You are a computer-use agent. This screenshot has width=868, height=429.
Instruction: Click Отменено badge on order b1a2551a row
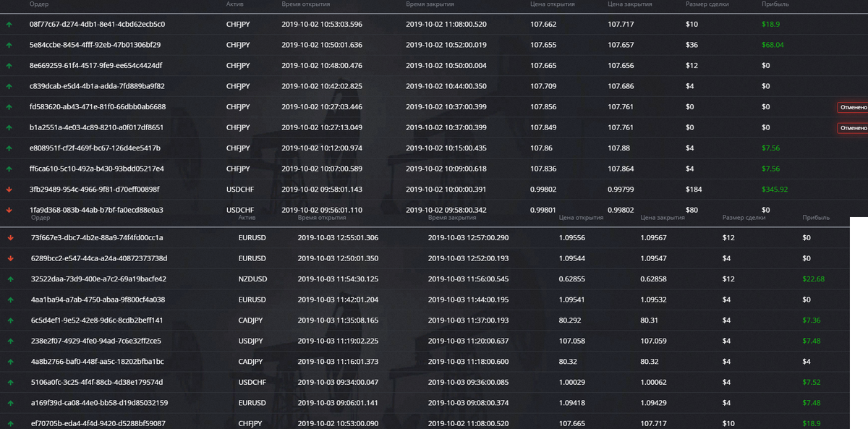tap(853, 128)
